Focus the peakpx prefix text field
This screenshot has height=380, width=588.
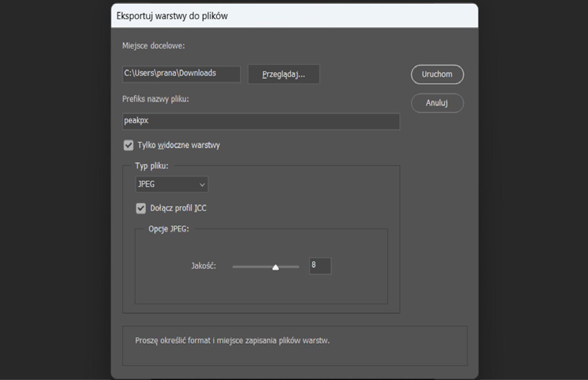[x=261, y=121]
